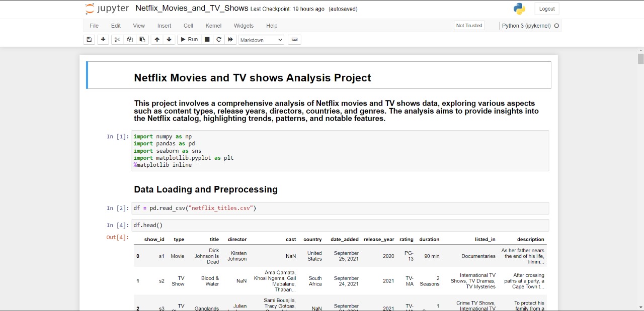The height and width of the screenshot is (311, 644).
Task: Click the In [1] cell prompt
Action: (118, 136)
